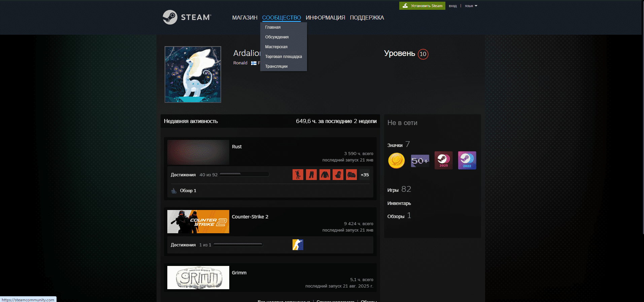Select Торговая площадка in the community submenu
Viewport: 644px width, 302px height.
coord(283,57)
